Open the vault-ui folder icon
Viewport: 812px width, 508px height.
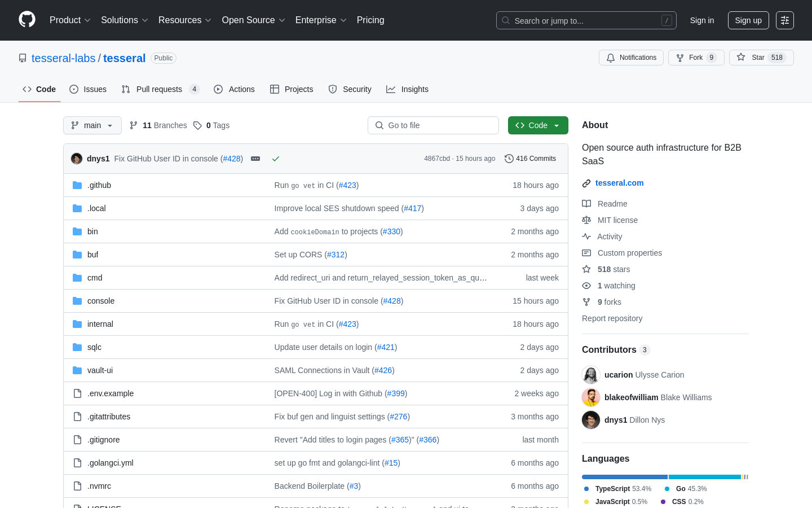click(77, 370)
